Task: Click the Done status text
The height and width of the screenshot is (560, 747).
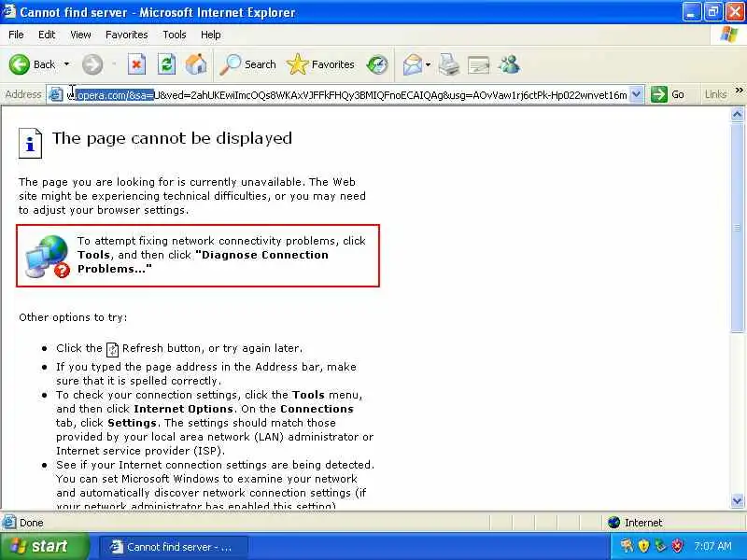Action: (x=32, y=523)
